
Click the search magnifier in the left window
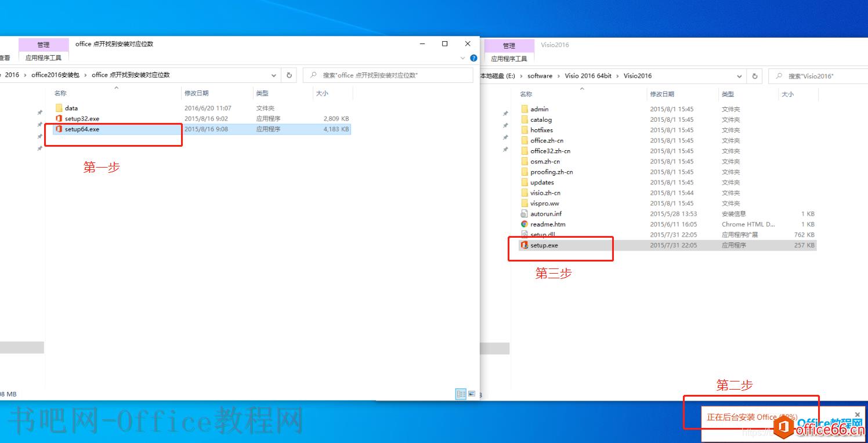point(313,75)
